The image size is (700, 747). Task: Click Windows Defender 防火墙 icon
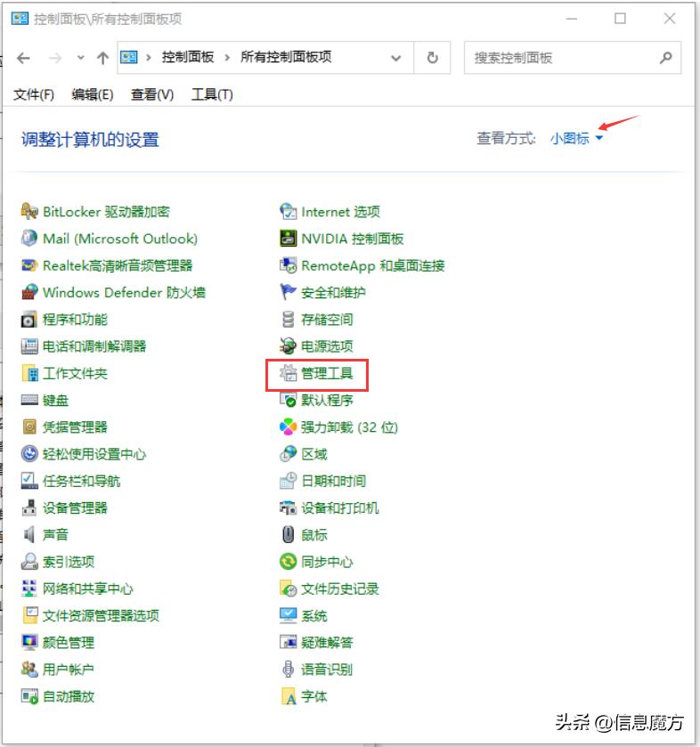point(29,292)
